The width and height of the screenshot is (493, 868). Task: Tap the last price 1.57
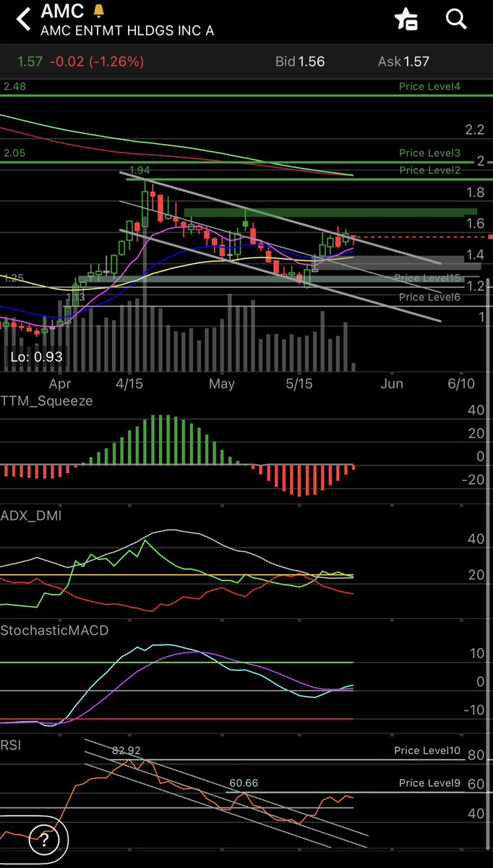pos(30,61)
